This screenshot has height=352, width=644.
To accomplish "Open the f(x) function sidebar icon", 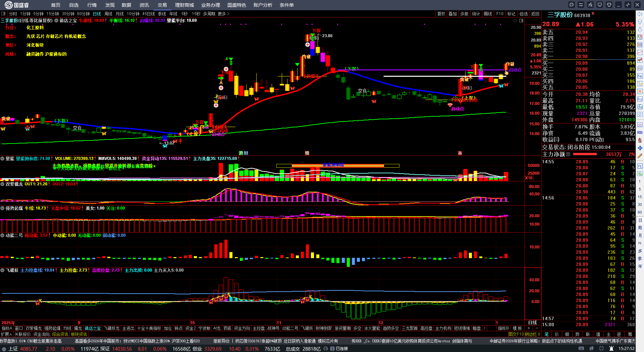I will click(x=640, y=107).
